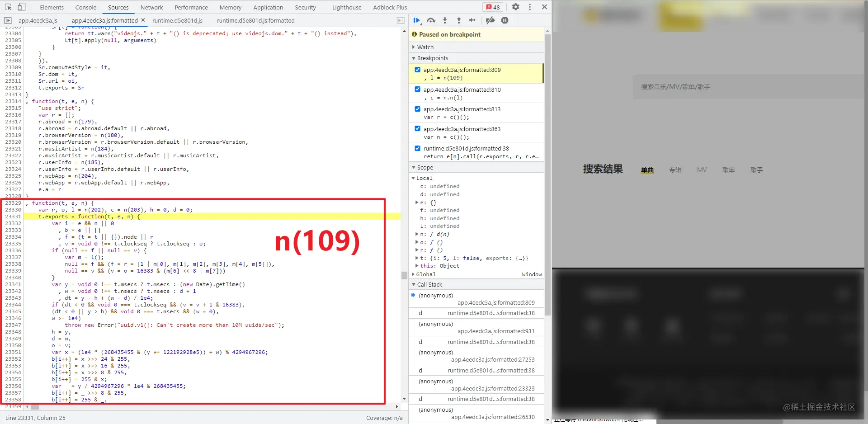The image size is (868, 424).
Task: Click the code editor vertical scrollbar thumb
Action: pyautogui.click(x=404, y=275)
